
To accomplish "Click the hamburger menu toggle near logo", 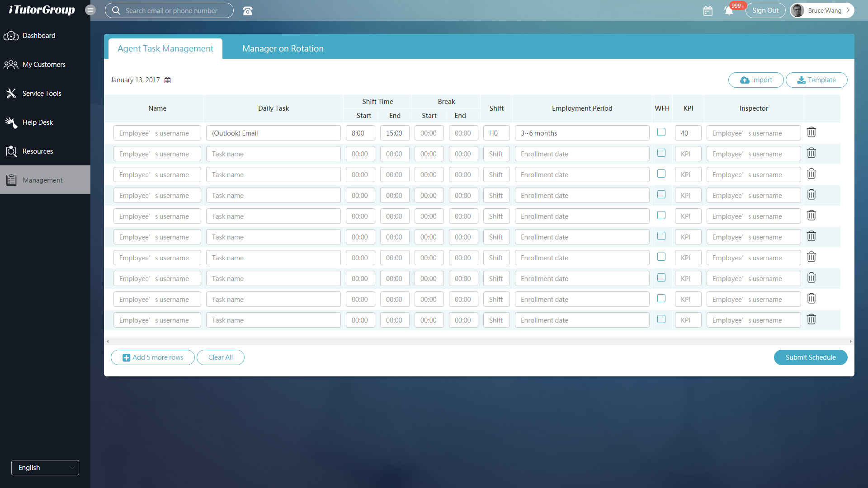I will pos(90,10).
